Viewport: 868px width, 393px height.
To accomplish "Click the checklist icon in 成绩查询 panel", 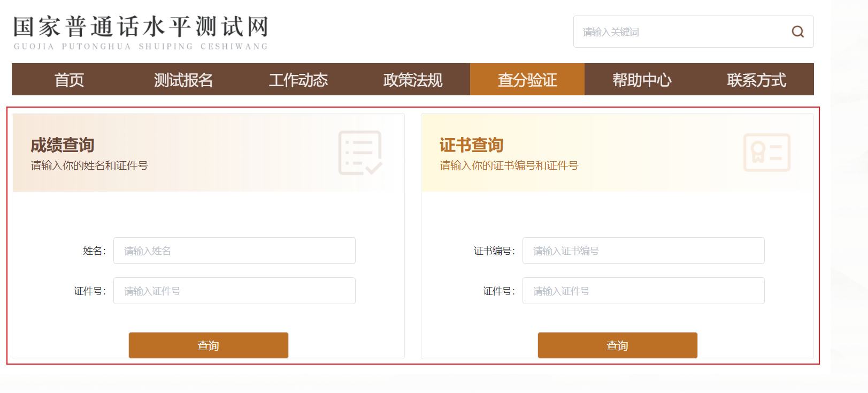I will pyautogui.click(x=360, y=153).
